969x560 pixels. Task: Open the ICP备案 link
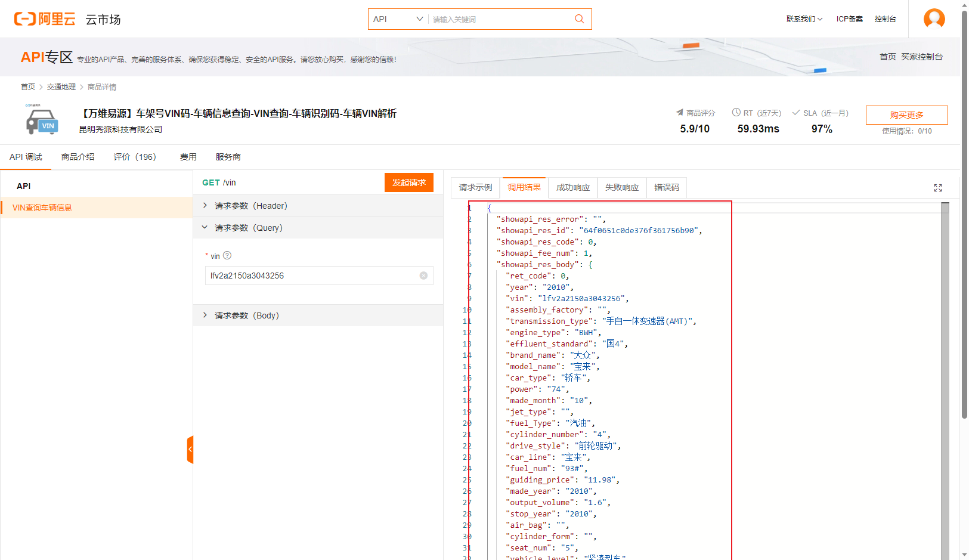[850, 19]
